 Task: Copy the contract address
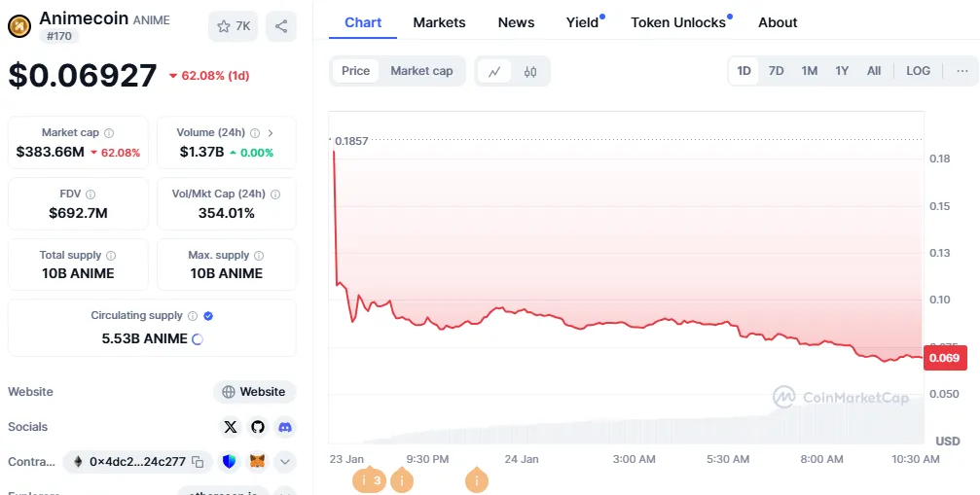tap(198, 462)
